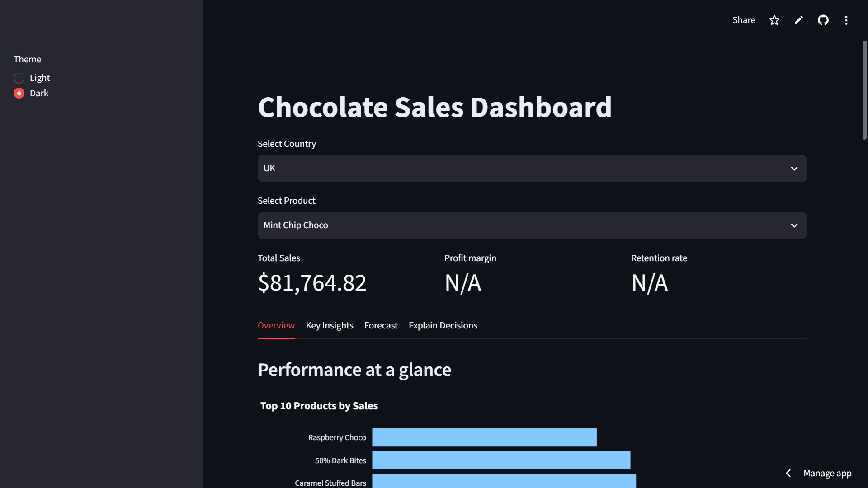Switch to the Key Insights tab
This screenshot has height=488, width=868.
330,326
